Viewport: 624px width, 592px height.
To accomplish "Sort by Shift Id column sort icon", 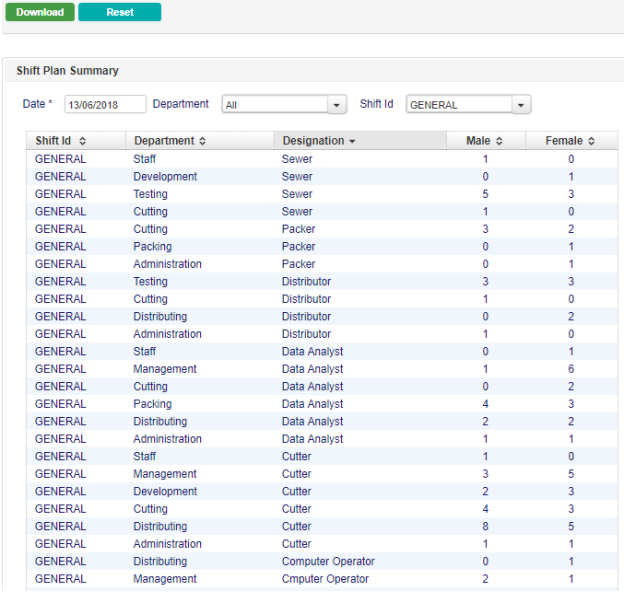I will click(x=83, y=141).
